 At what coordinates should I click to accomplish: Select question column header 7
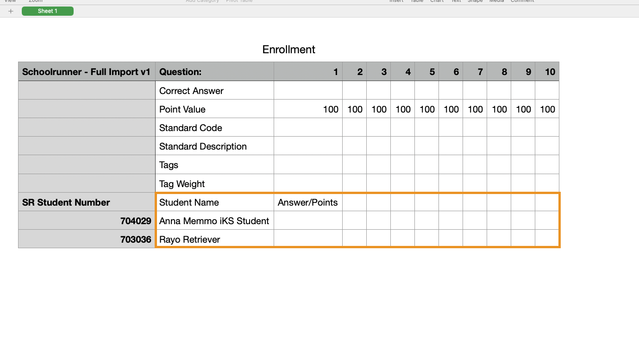click(x=475, y=72)
